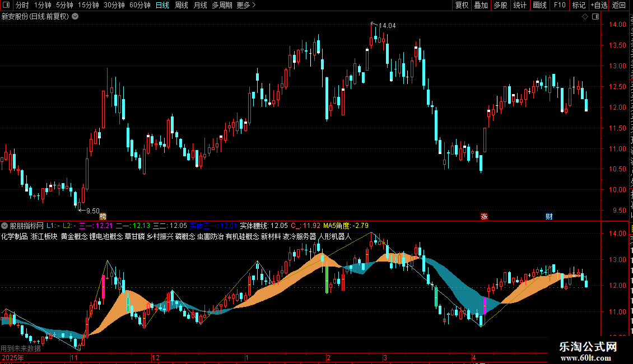Click the 黄金概念 concept label
This screenshot has height=364, width=633.
point(75,236)
